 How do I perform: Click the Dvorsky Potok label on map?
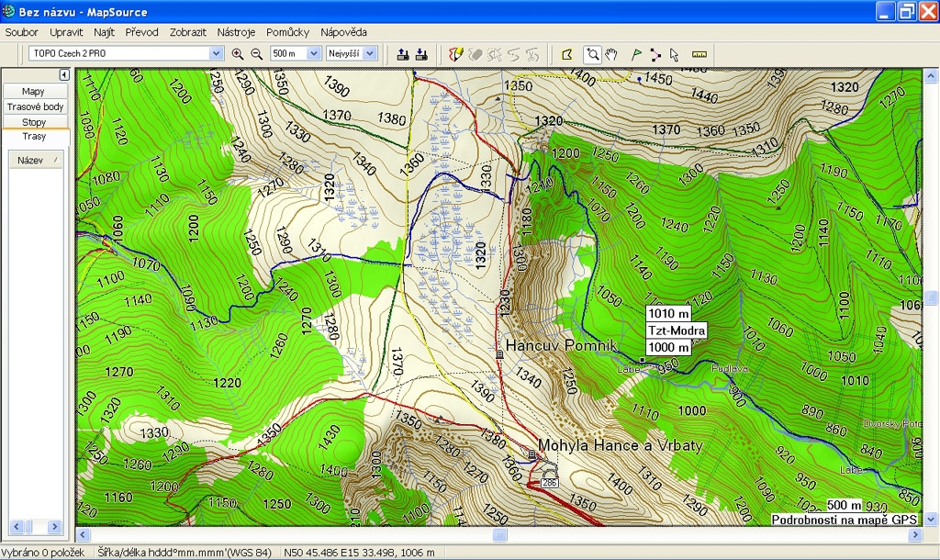coord(892,424)
